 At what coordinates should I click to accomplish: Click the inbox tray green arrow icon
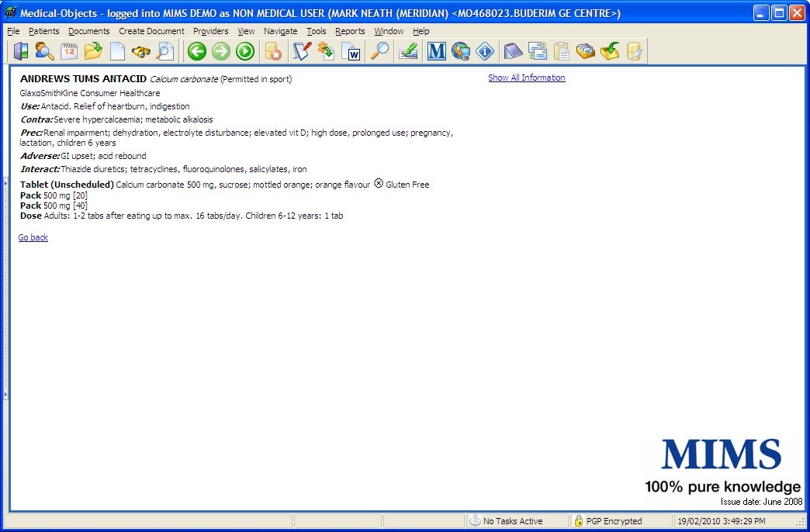pos(610,51)
